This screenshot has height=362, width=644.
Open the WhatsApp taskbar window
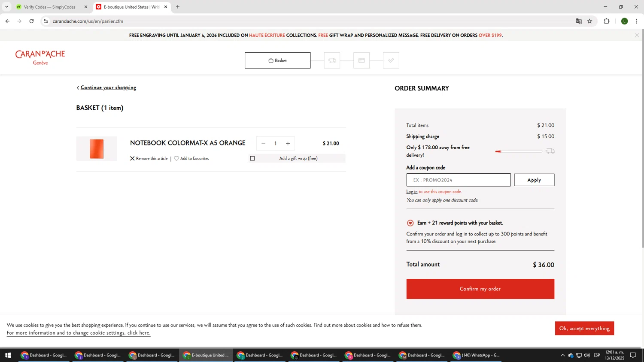point(477,355)
